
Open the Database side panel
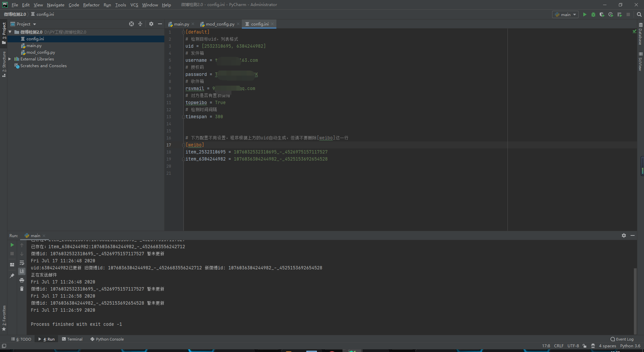[x=640, y=34]
